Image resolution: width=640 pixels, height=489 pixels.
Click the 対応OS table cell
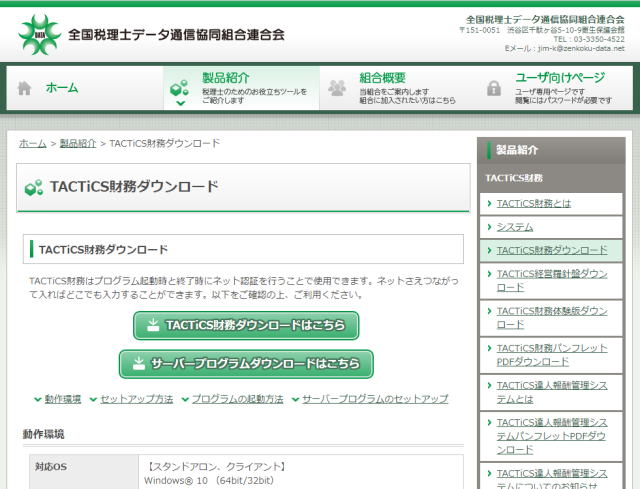click(84, 472)
